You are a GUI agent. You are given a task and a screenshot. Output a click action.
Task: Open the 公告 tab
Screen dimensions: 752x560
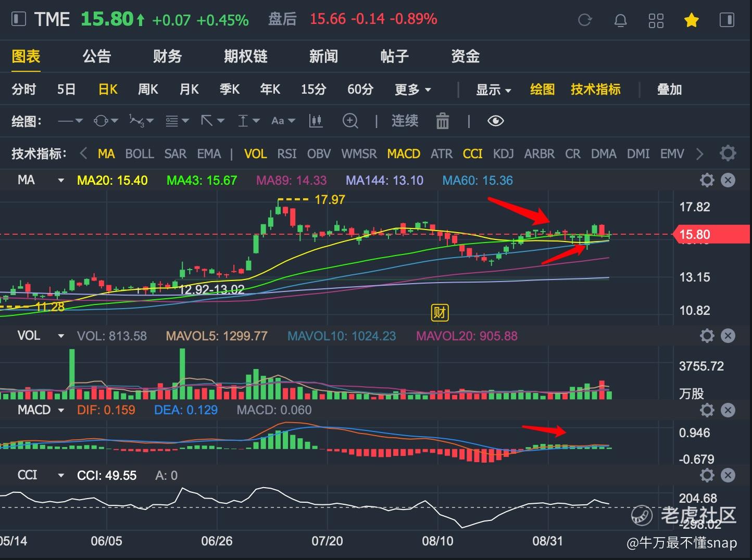pos(97,56)
